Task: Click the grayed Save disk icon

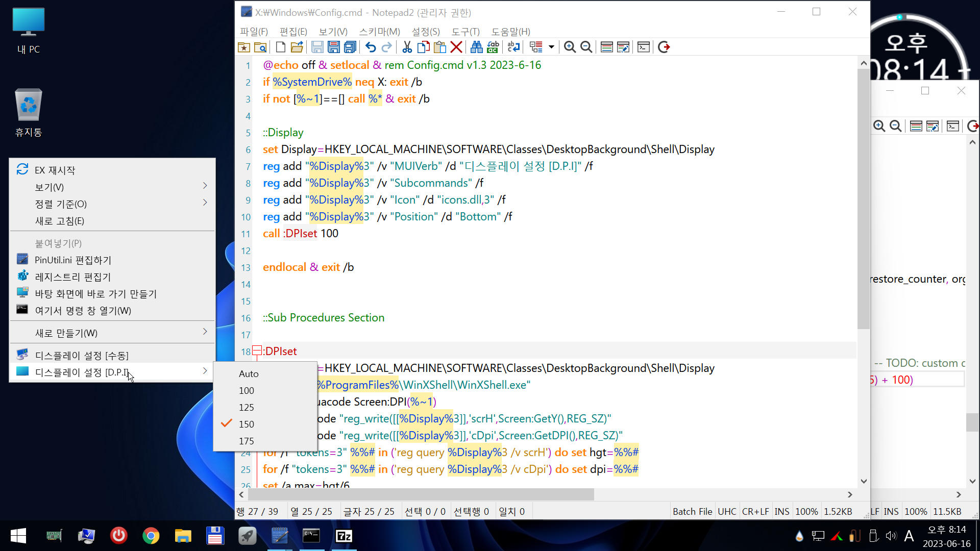Action: 317,47
